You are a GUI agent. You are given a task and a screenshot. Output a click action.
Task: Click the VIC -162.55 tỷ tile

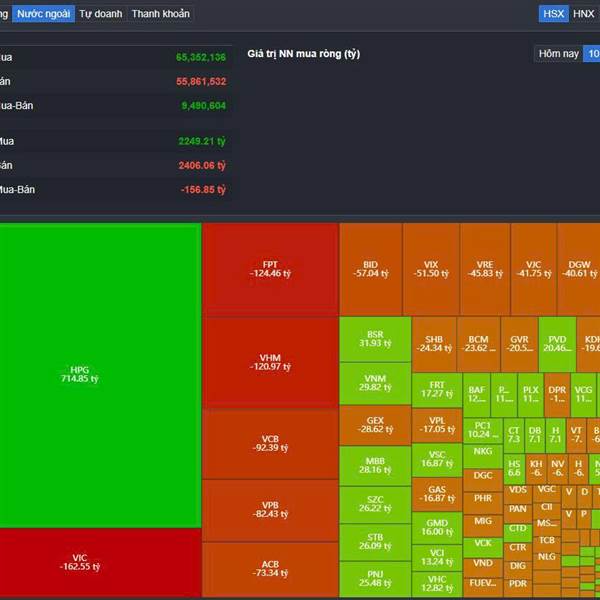pyautogui.click(x=100, y=562)
